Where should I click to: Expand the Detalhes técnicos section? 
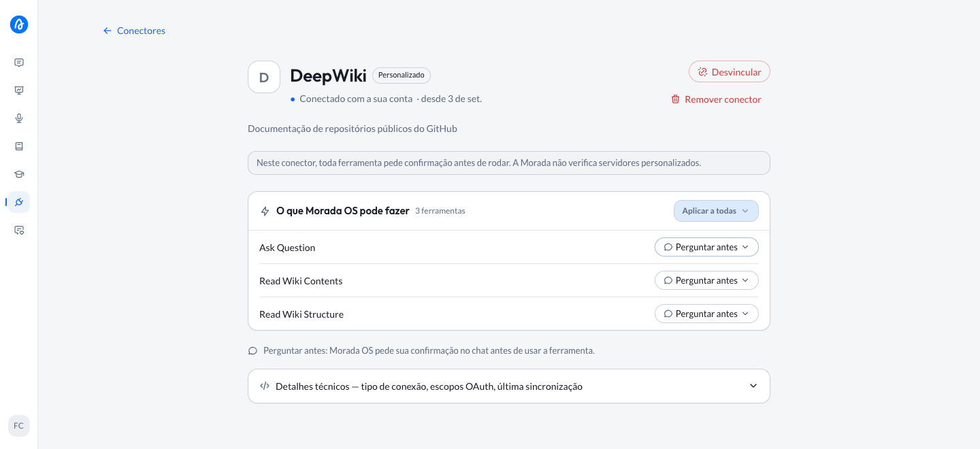(x=509, y=386)
